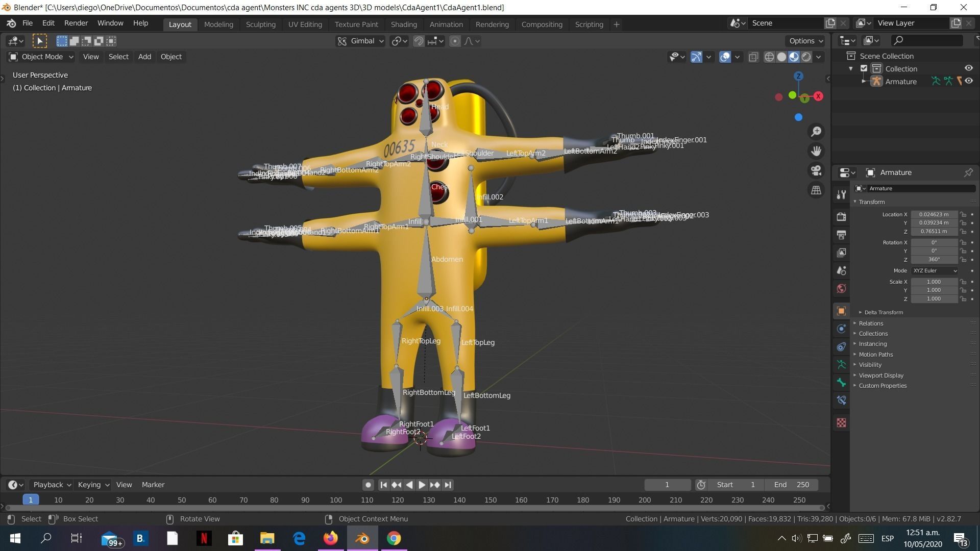Screen dimensions: 980x551
Task: Click frame 100 on the timeline ruler
Action: pos(336,500)
